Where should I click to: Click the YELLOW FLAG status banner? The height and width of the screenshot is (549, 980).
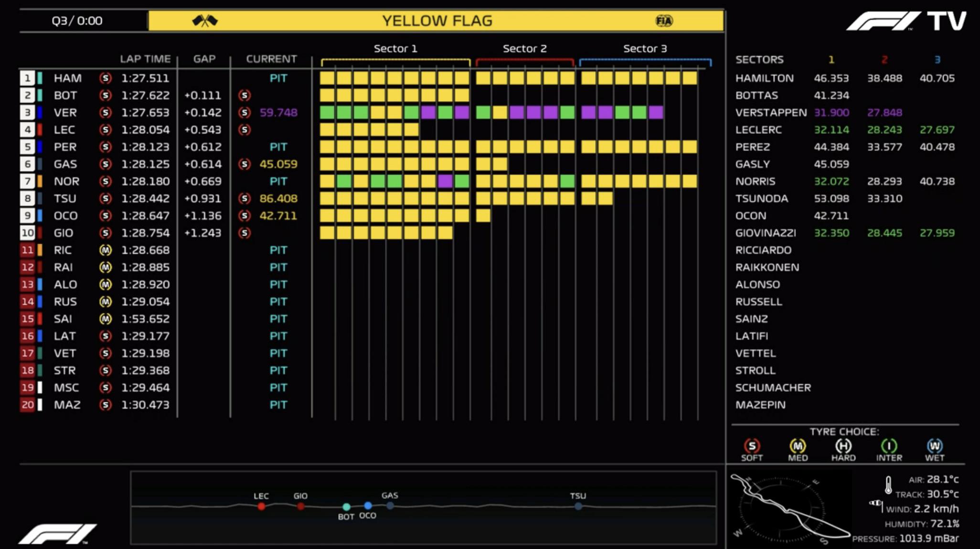pyautogui.click(x=436, y=21)
